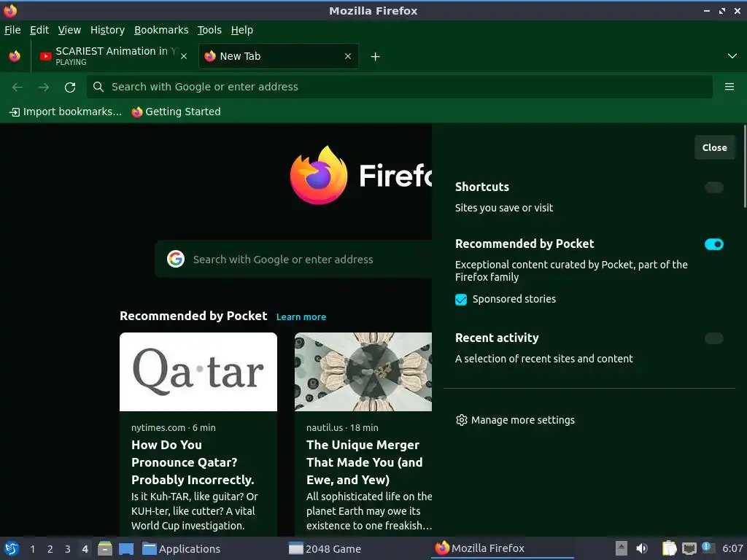Click the customize panel scrollbar
This screenshot has height=560, width=747.
pos(745,166)
